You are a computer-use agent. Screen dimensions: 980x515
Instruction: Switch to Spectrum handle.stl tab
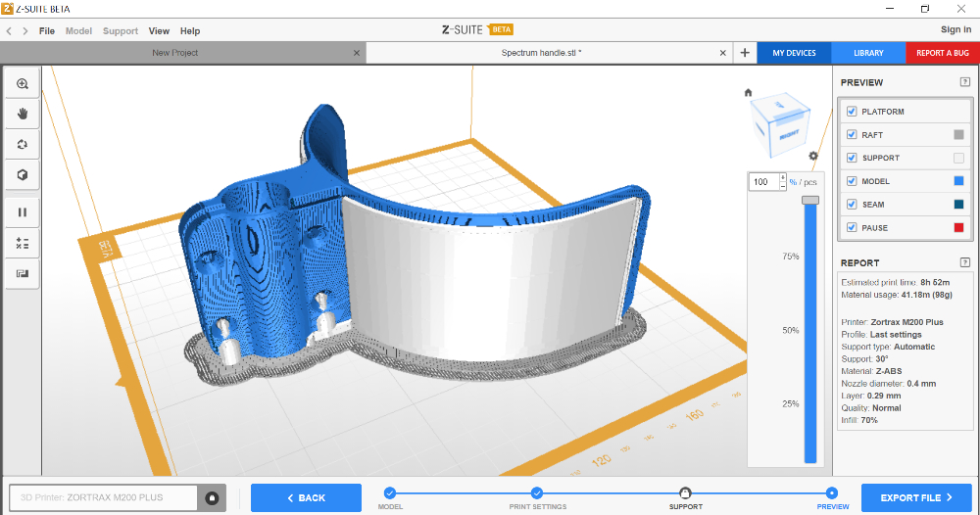[541, 53]
